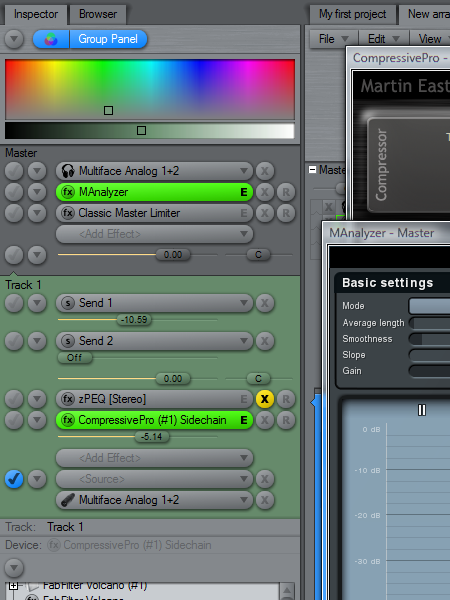The width and height of the screenshot is (450, 600).
Task: Click the yellow X bypass button on zPEQ
Action: pyautogui.click(x=264, y=399)
